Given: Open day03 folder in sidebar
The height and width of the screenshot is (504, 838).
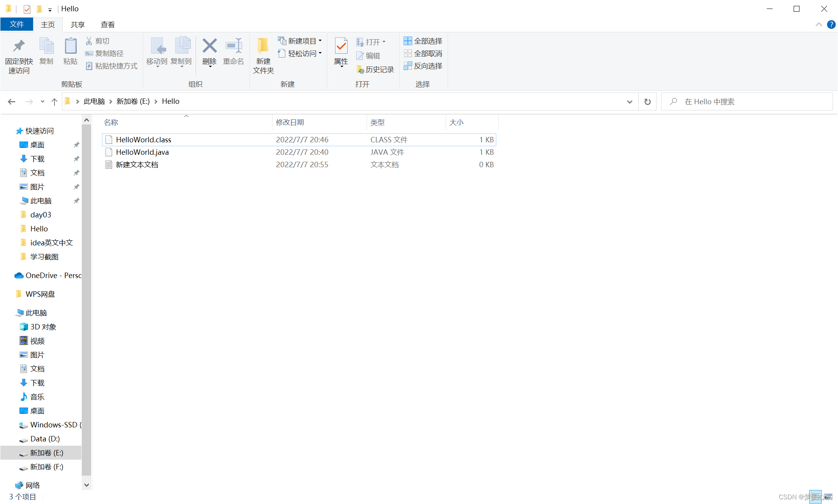Looking at the screenshot, I should pos(36,215).
